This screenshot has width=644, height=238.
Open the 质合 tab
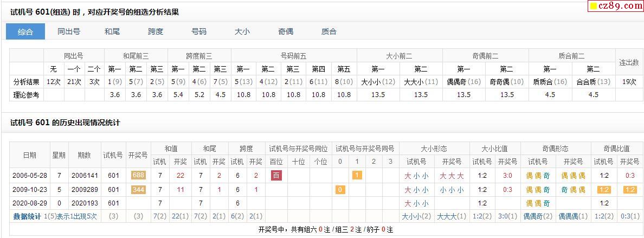pos(329,31)
